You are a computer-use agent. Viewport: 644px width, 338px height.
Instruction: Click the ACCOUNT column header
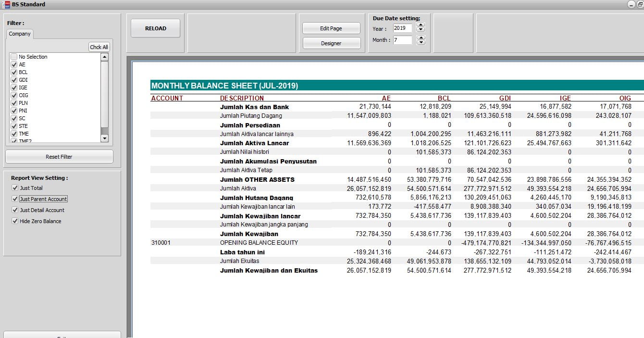(x=167, y=98)
